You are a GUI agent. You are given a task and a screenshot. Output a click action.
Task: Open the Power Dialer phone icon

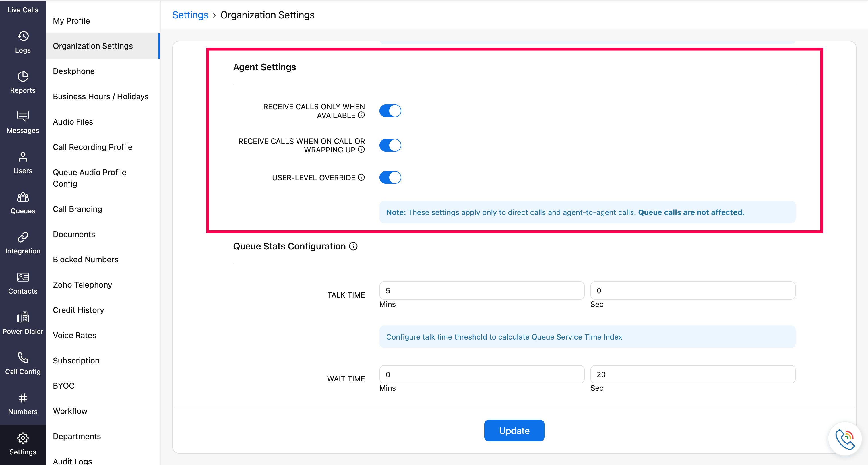point(23,317)
